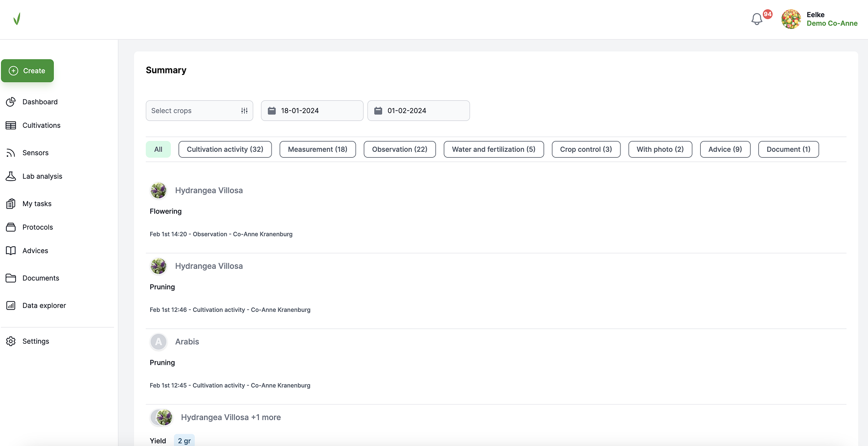Open Lab analysis menu label

tap(43, 176)
